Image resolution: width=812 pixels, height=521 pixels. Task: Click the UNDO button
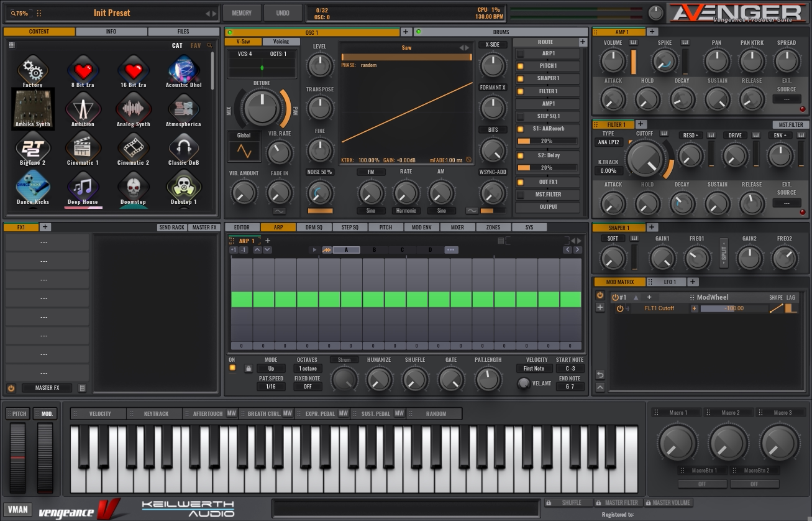click(282, 13)
